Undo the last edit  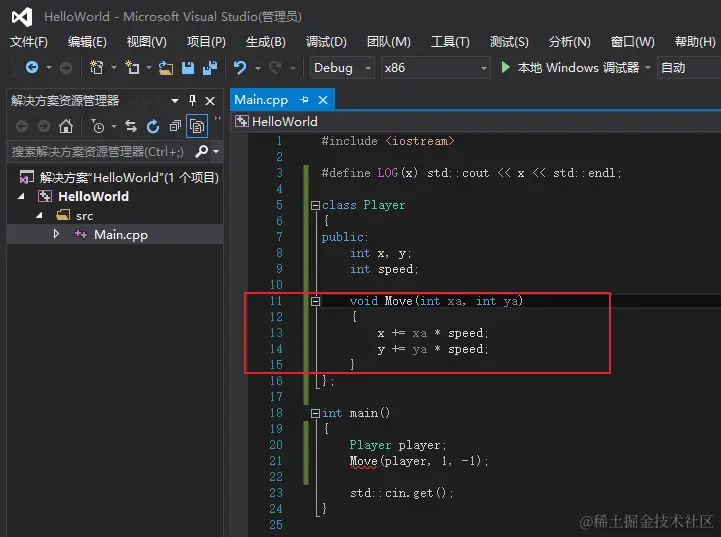click(x=240, y=68)
